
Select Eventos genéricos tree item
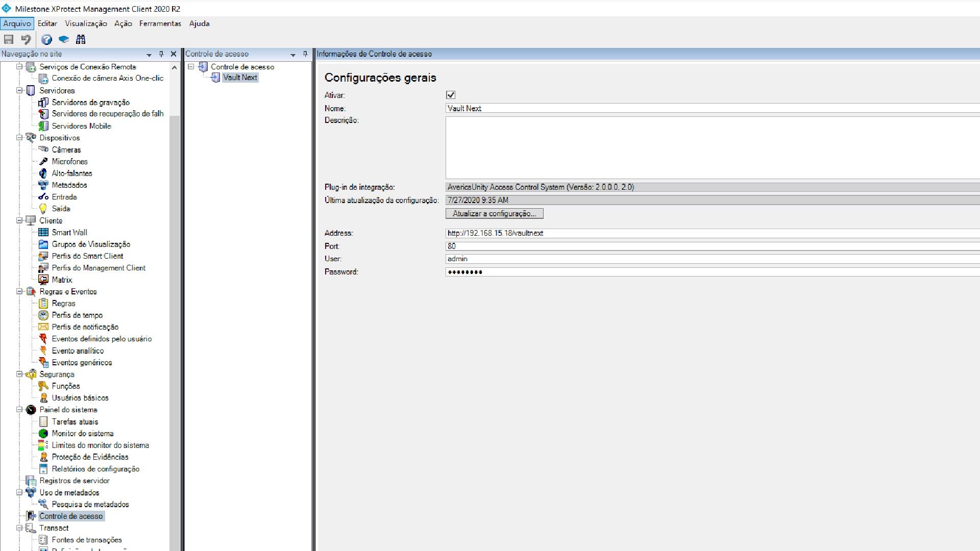pos(82,363)
